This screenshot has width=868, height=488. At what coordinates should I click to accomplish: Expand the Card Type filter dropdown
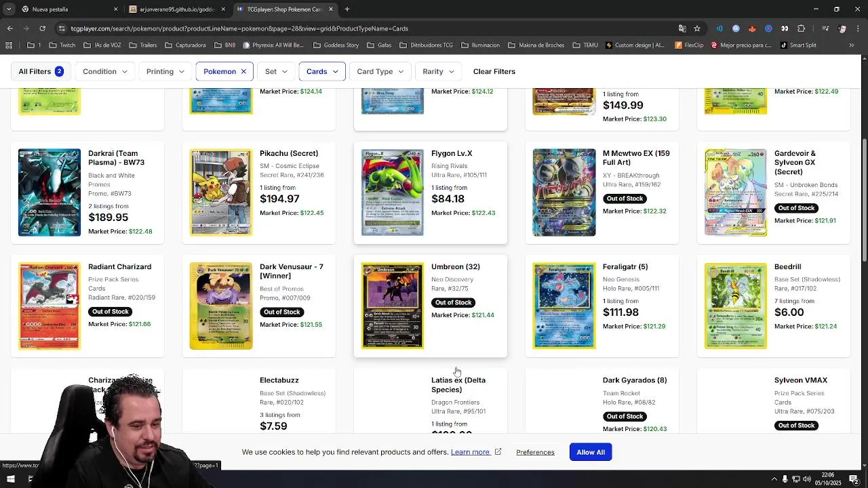click(x=380, y=71)
